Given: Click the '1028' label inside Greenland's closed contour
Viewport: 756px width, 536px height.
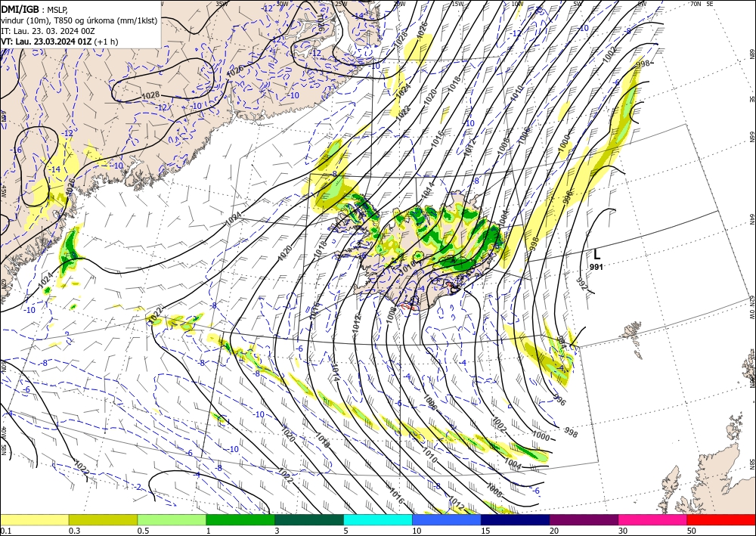Looking at the screenshot, I should tap(150, 96).
